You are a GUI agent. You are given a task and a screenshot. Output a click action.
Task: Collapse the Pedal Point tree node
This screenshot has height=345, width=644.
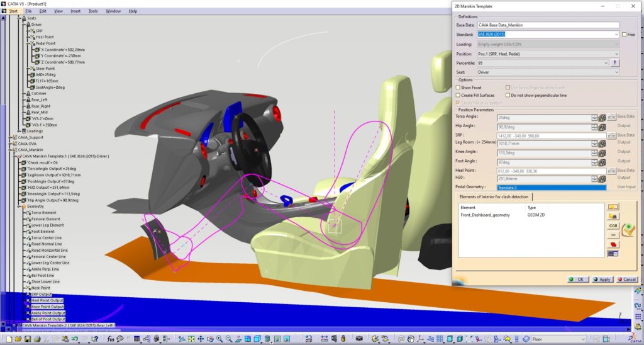pos(28,43)
